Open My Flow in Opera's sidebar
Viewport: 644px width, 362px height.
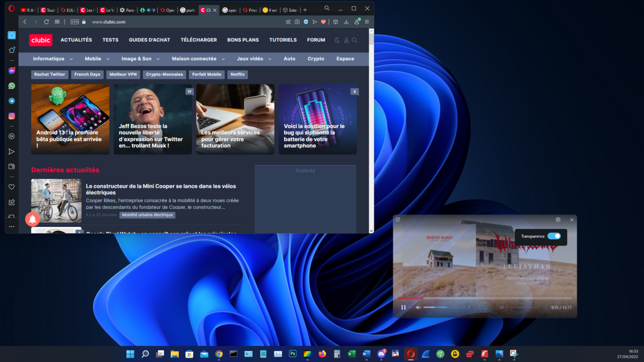pyautogui.click(x=12, y=152)
